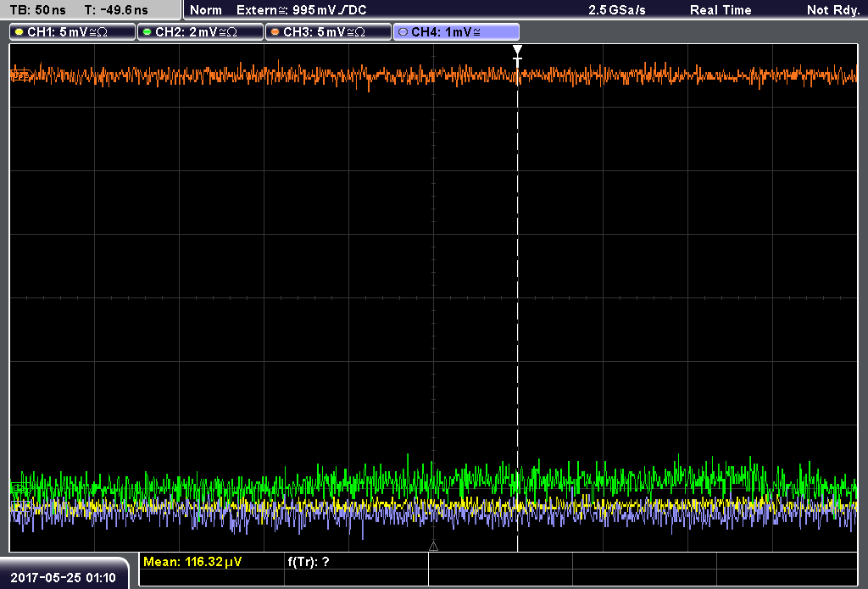Select the CH2: 2 mV channel tab
The width and height of the screenshot is (868, 589).
(x=200, y=32)
